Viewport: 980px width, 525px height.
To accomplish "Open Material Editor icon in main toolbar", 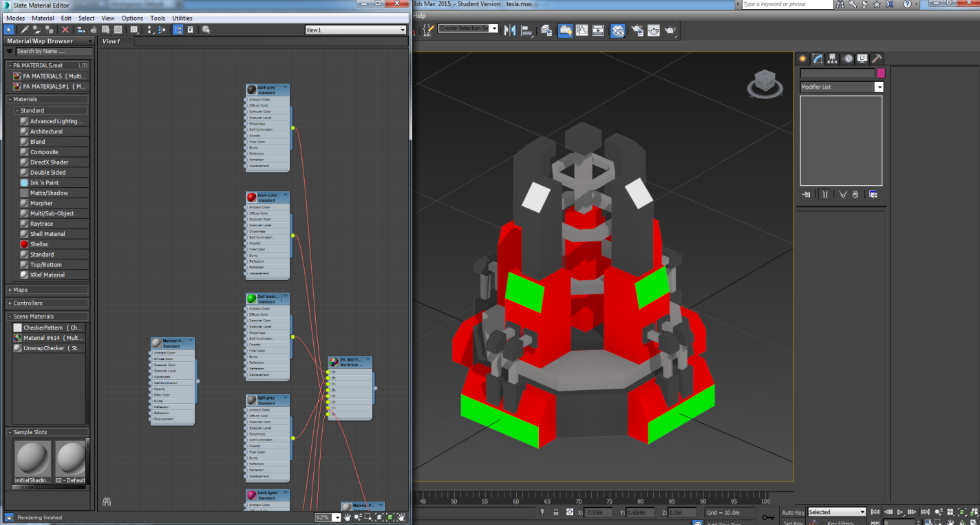I will pos(618,30).
